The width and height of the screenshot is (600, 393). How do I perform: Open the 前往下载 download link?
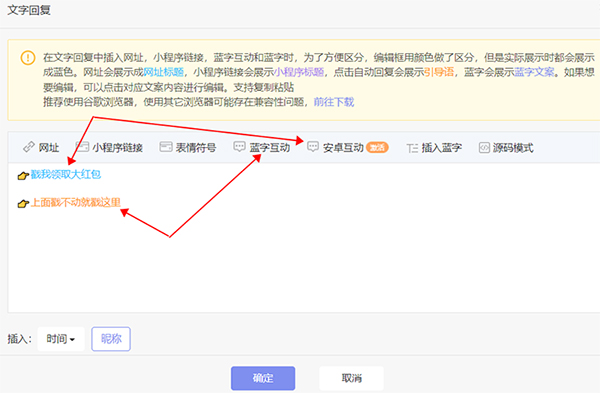334,102
